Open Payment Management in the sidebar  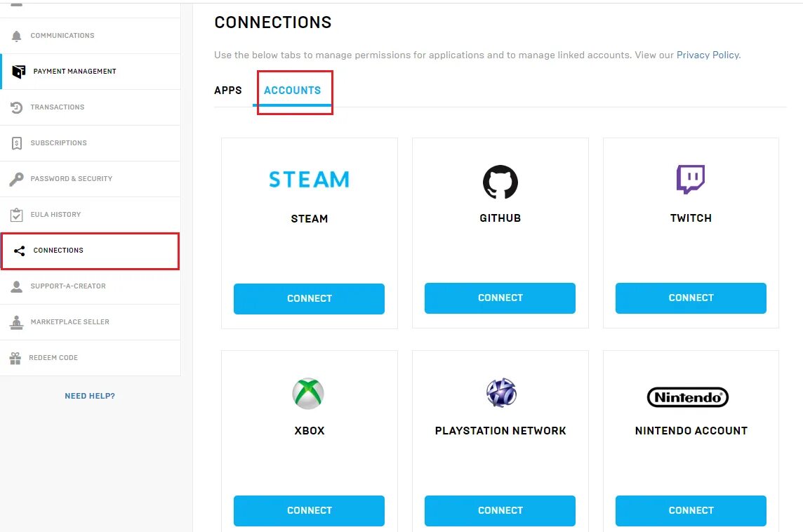coord(90,72)
